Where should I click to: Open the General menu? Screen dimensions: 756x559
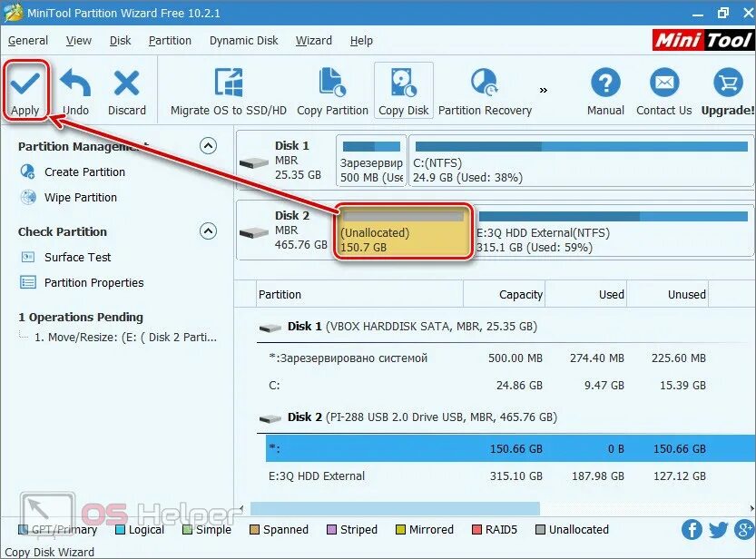pos(28,41)
